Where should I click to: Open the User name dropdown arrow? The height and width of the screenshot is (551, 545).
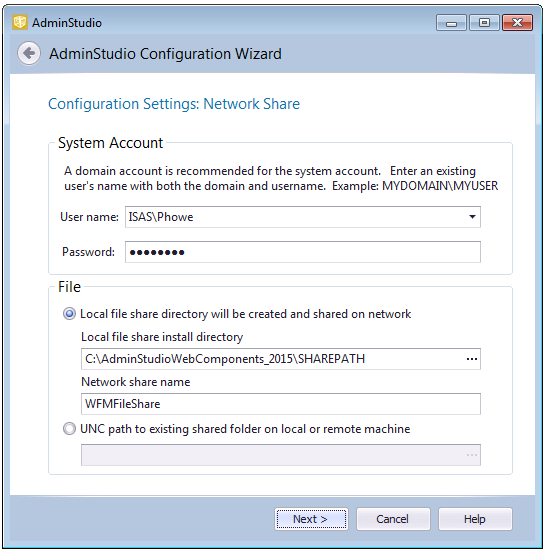(472, 217)
